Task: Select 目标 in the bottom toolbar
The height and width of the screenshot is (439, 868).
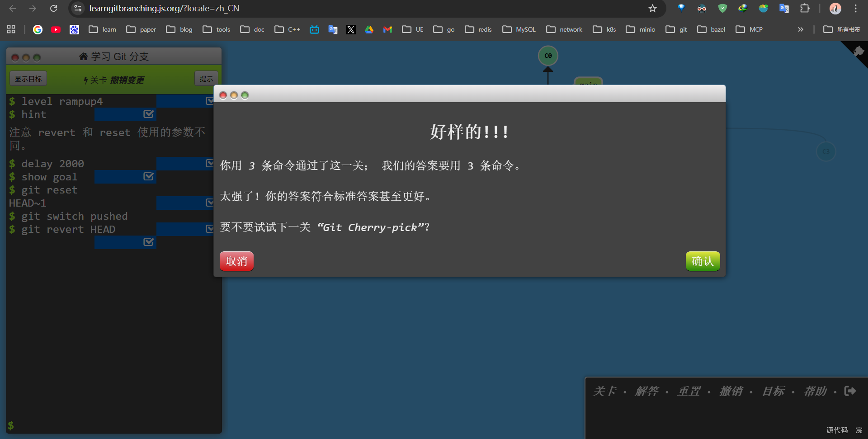Action: point(773,391)
